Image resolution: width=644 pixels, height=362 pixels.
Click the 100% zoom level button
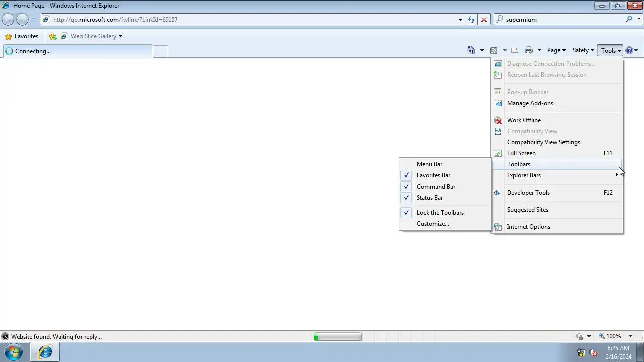(x=610, y=336)
